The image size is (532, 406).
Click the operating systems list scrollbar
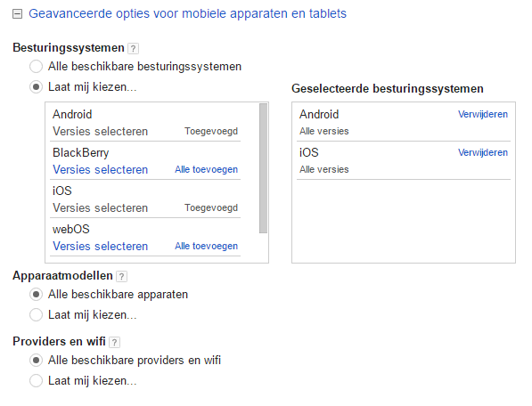pyautogui.click(x=263, y=168)
